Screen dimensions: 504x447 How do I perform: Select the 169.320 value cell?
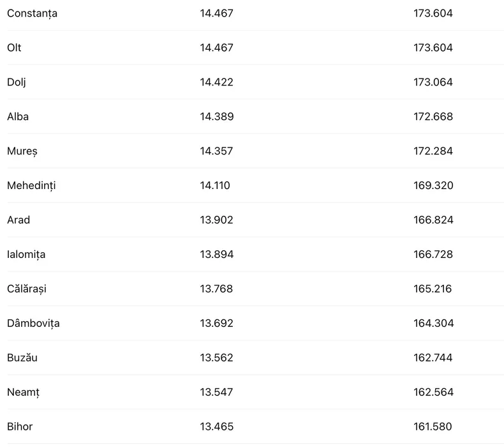tap(433, 185)
